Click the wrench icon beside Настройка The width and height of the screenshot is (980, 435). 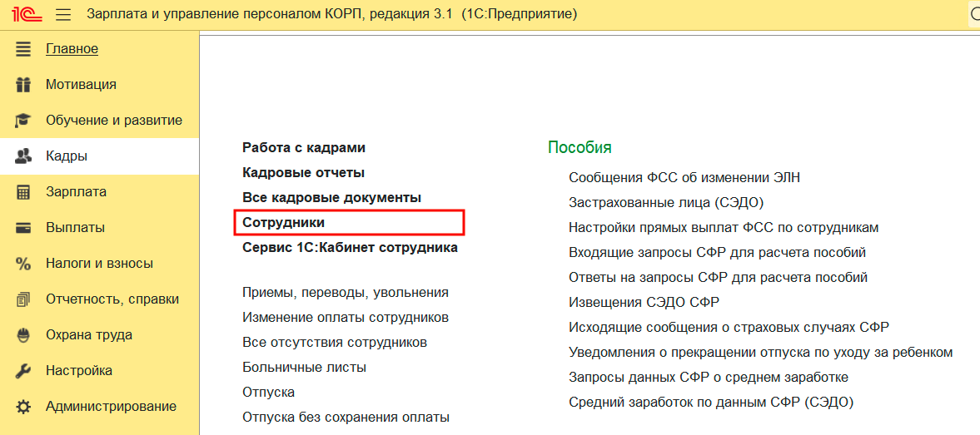point(23,370)
